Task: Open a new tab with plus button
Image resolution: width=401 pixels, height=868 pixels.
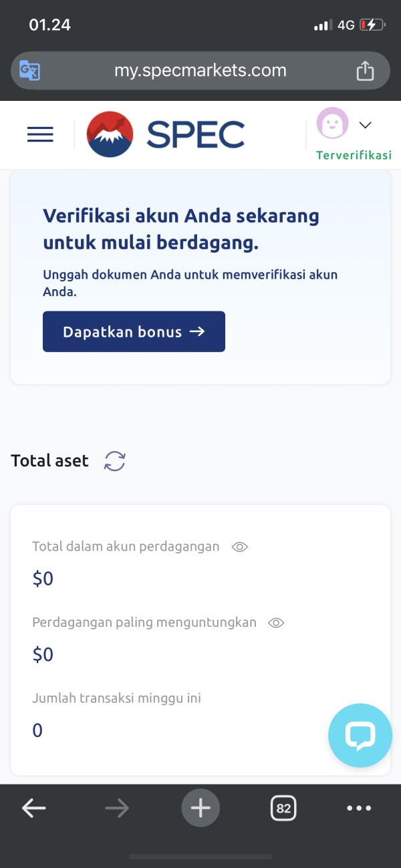Action: (x=200, y=809)
